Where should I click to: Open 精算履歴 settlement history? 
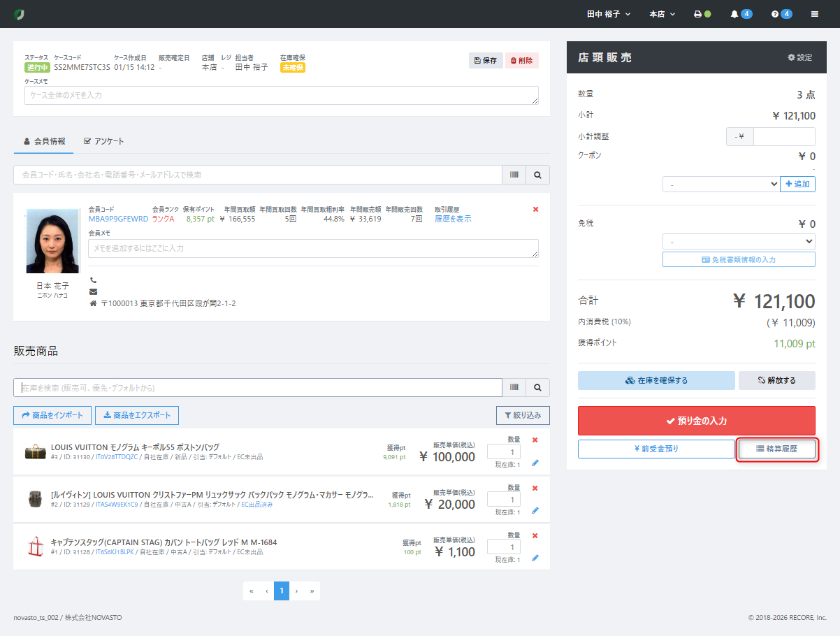[x=777, y=449]
